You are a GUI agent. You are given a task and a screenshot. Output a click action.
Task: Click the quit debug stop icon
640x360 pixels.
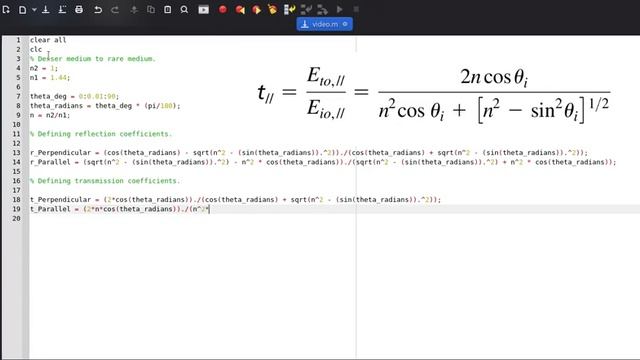356,9
